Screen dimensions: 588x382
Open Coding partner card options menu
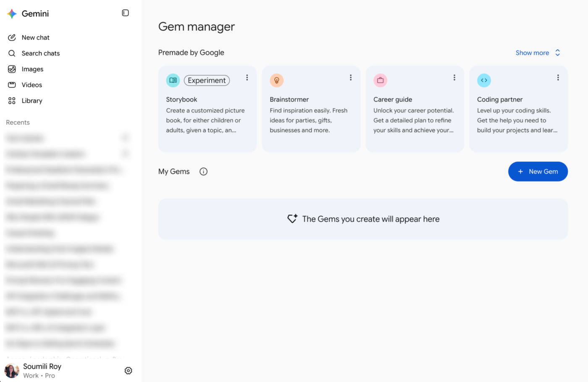point(558,78)
